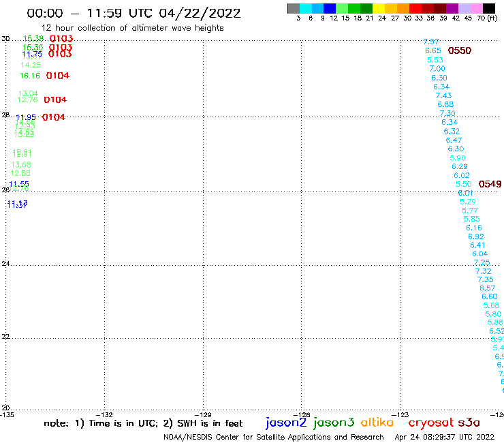Select the 12.88 wave height value
Screen dimensions: 504x443
(20, 173)
